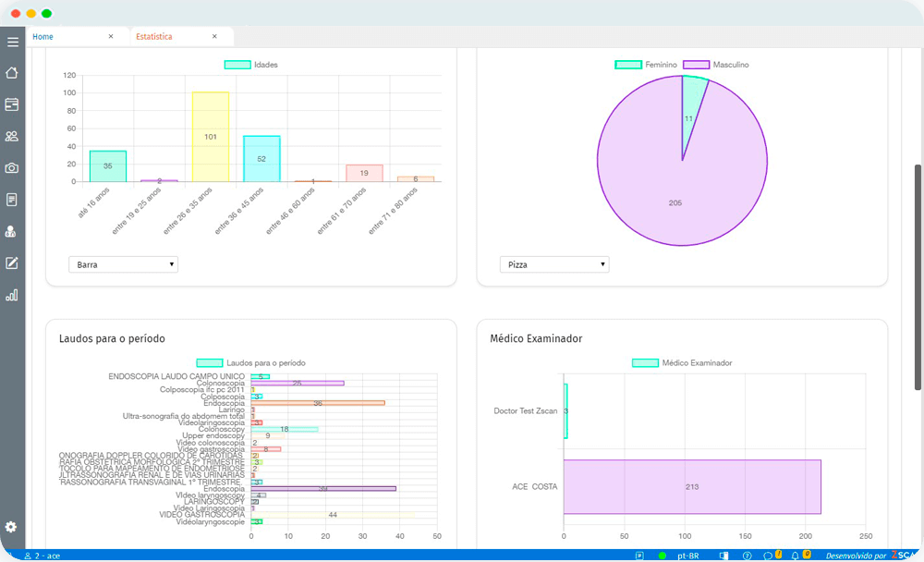Click the monitor layout icon in the status bar
The height and width of the screenshot is (562, 924).
click(x=723, y=556)
